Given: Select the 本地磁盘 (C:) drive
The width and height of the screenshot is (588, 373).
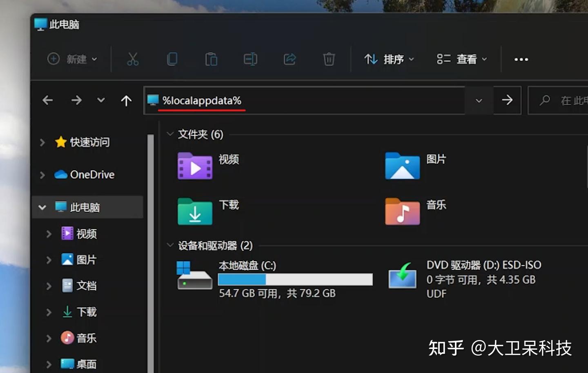Looking at the screenshot, I should 274,280.
